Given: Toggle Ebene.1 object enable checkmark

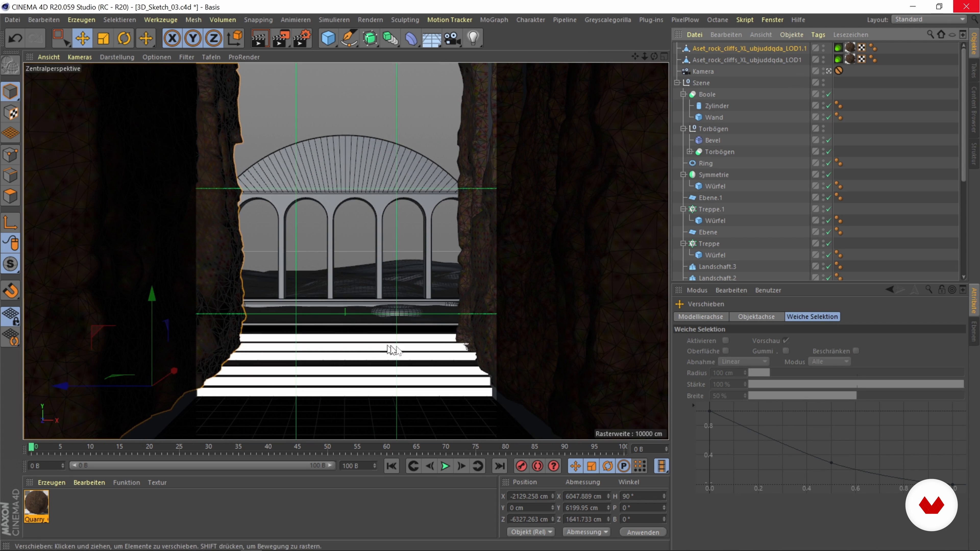Looking at the screenshot, I should click(828, 197).
